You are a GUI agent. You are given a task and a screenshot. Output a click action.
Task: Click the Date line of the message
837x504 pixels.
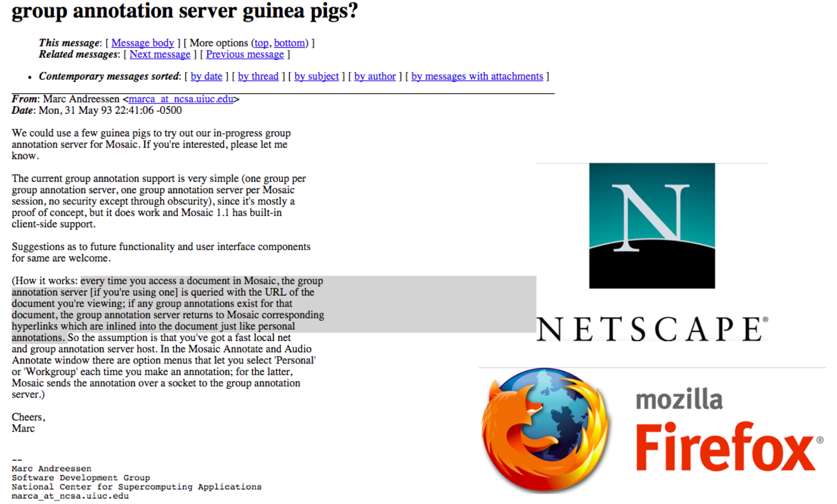click(x=97, y=110)
